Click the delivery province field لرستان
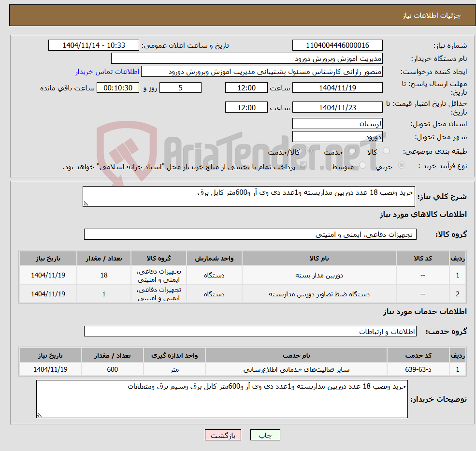Image resolution: width=476 pixels, height=451 pixels. [x=337, y=124]
